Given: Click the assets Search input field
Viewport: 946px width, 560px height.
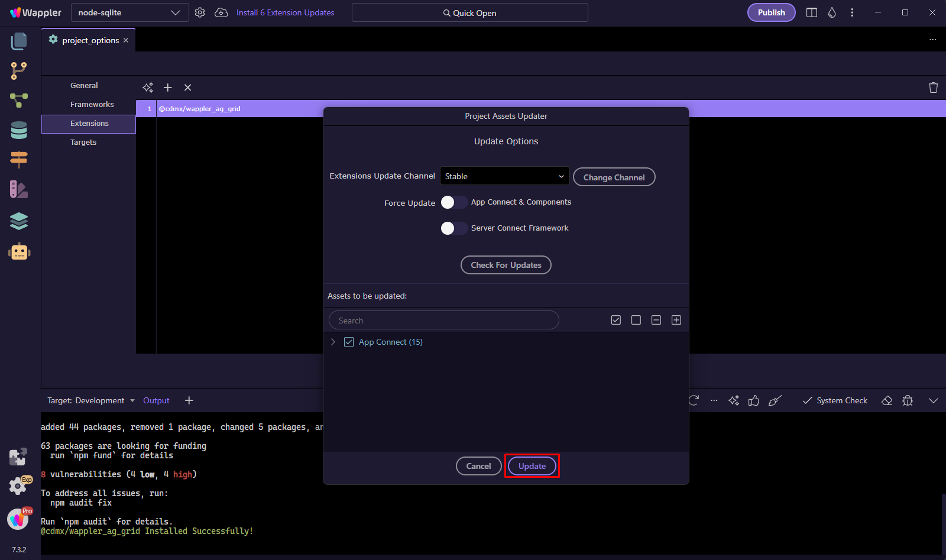Looking at the screenshot, I should [x=443, y=321].
